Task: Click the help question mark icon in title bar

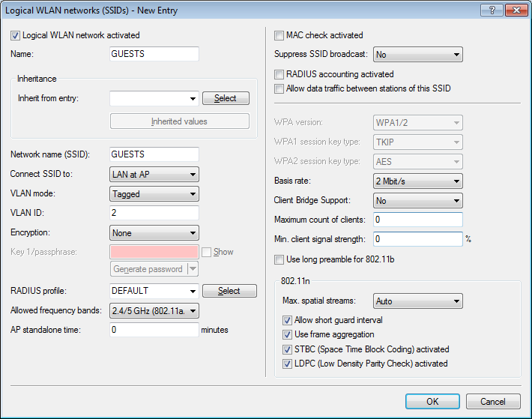Action: point(491,10)
